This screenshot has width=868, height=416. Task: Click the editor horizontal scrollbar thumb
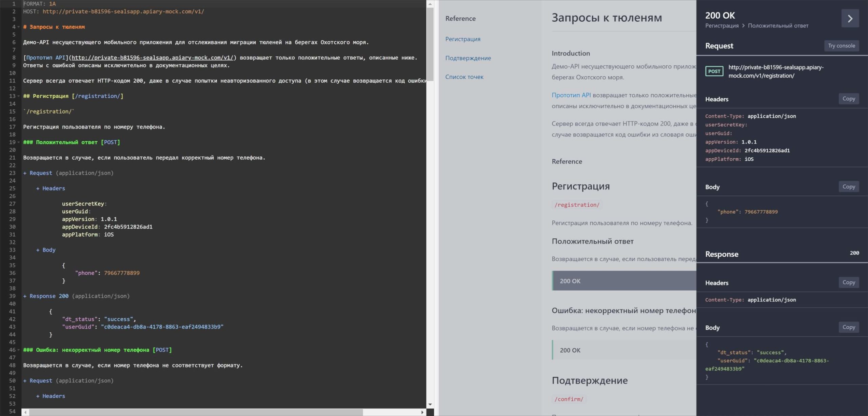coord(196,412)
